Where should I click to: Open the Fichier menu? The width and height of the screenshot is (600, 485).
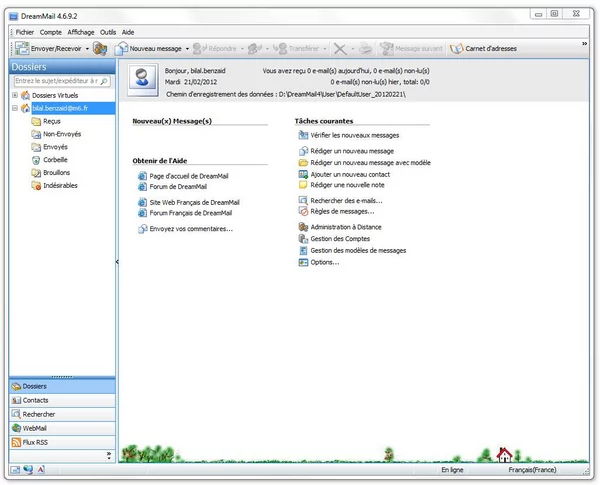[x=25, y=32]
